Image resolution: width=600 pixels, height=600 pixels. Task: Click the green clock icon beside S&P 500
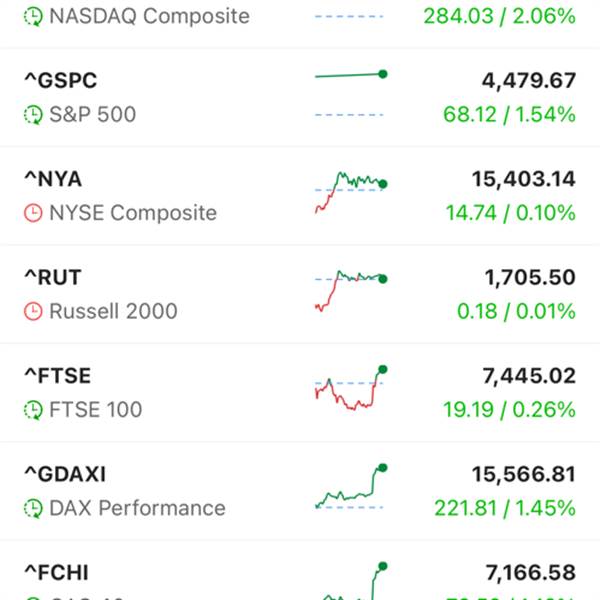pyautogui.click(x=34, y=115)
